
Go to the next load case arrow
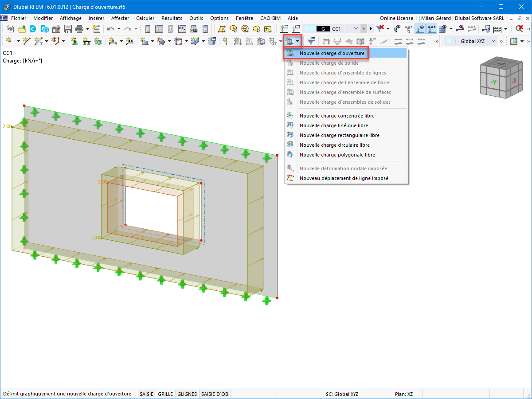tap(371, 29)
